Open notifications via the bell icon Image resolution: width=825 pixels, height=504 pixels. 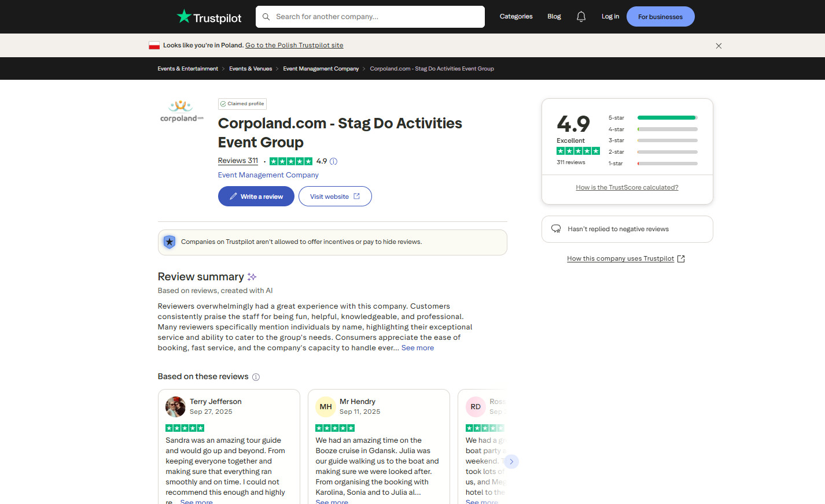[x=581, y=16]
